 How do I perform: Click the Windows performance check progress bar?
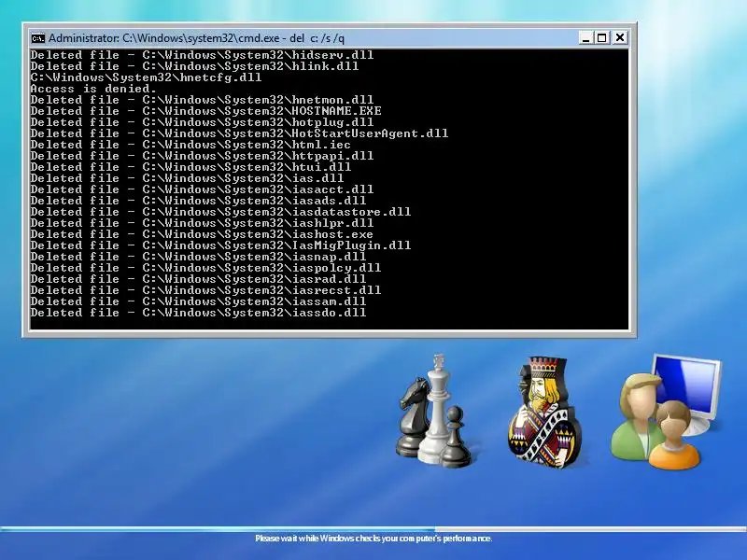pyautogui.click(x=373, y=529)
